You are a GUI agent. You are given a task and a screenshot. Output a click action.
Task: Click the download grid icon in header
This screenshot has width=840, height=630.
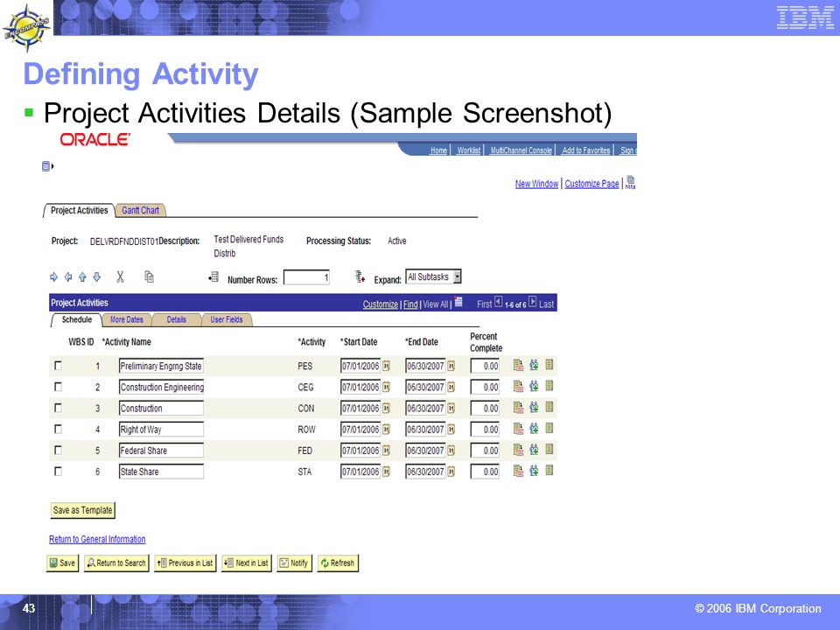(x=458, y=302)
